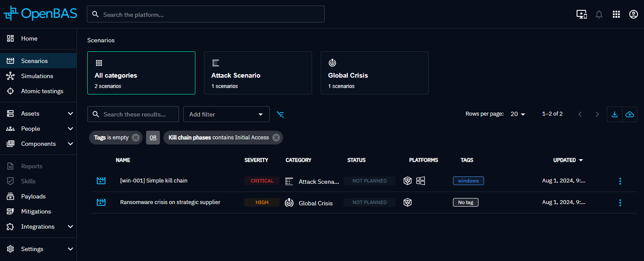Click the screen monitor icon in top bar
This screenshot has width=644, height=261.
(x=581, y=14)
